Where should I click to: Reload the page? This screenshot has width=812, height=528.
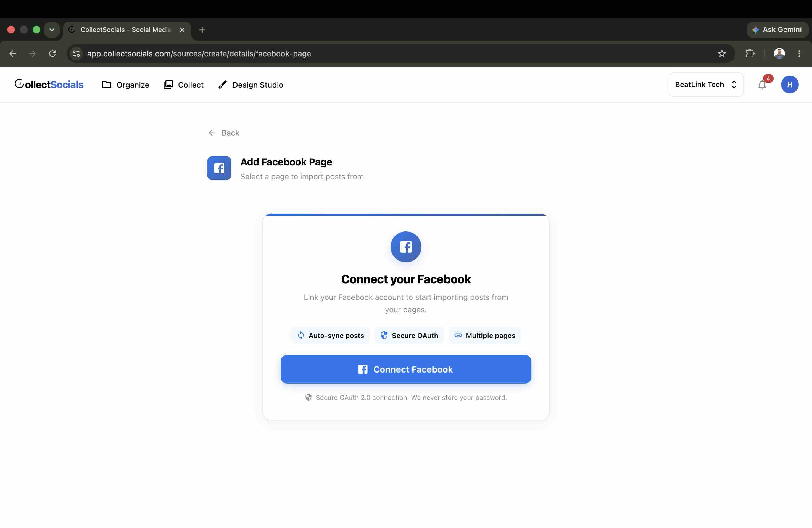point(52,54)
